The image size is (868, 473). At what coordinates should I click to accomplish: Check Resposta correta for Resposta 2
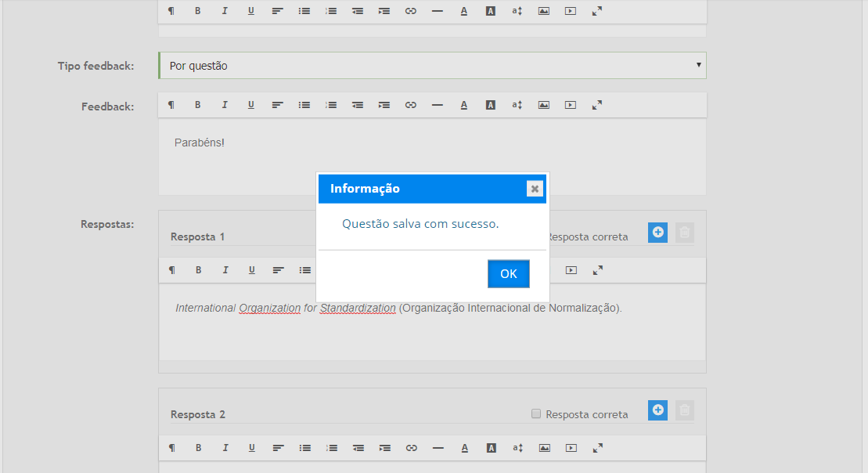point(536,413)
